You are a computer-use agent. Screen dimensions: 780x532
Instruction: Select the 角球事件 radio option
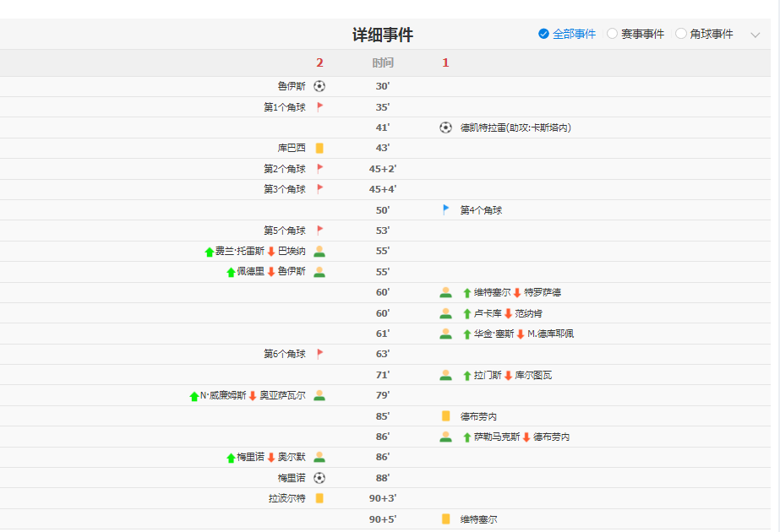tap(704, 34)
